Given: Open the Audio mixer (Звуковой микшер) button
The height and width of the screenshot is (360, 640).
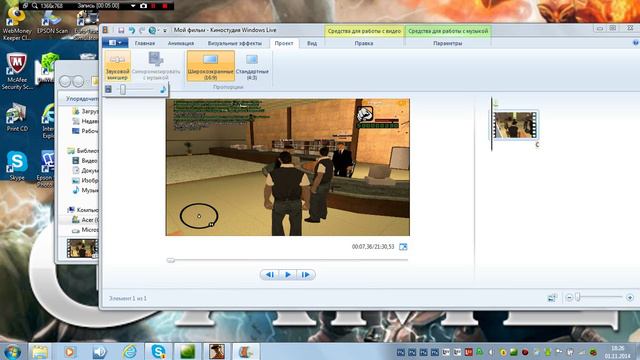Looking at the screenshot, I should 117,66.
